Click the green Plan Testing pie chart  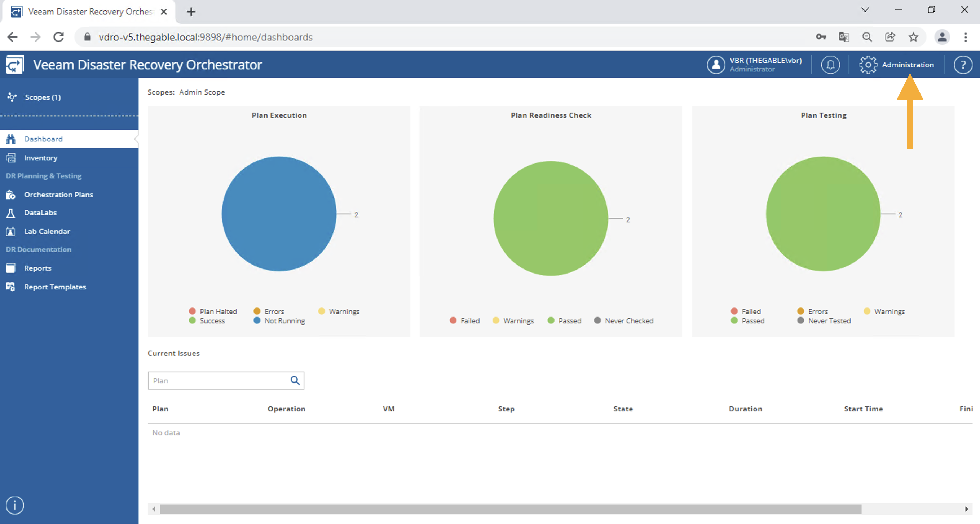tap(823, 214)
